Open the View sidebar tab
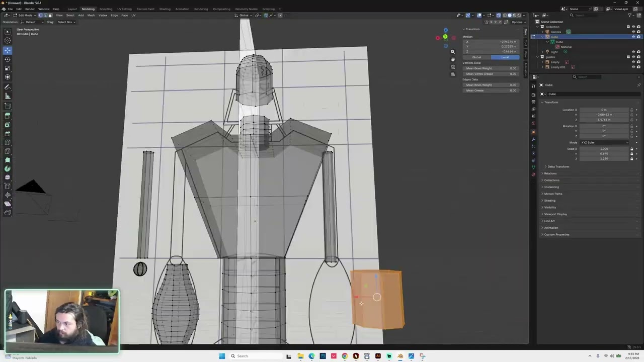 point(525,54)
